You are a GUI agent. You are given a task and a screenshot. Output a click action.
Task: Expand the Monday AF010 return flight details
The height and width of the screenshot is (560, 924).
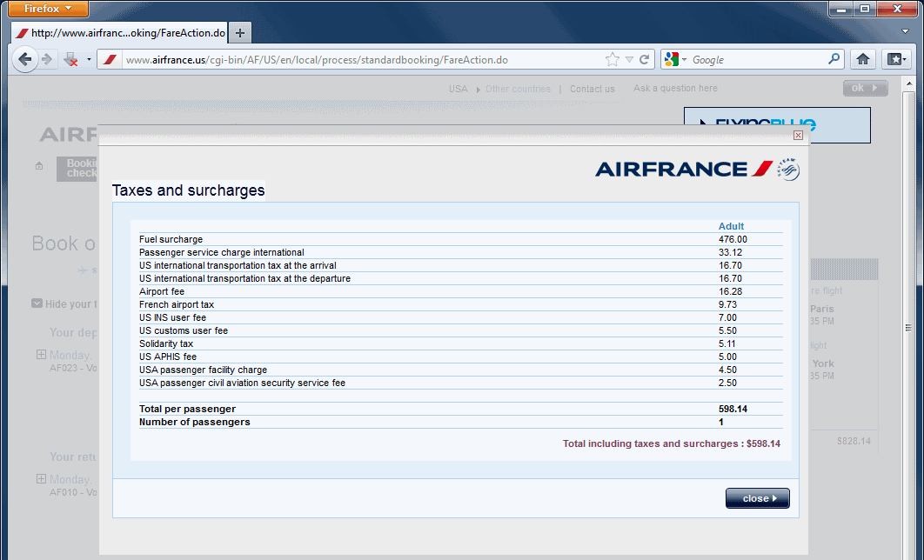(x=41, y=479)
